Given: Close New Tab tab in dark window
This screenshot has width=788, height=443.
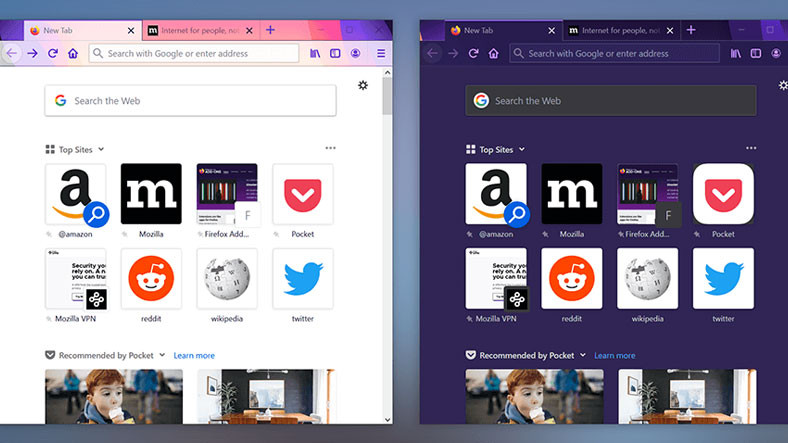Looking at the screenshot, I should 551,31.
